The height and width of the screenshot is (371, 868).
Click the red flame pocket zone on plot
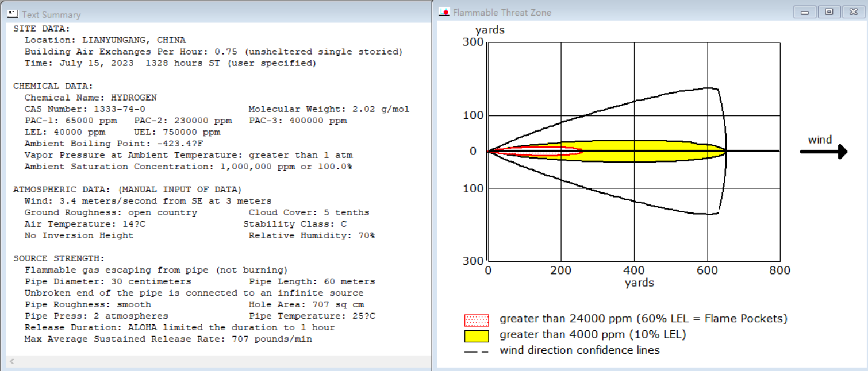pos(535,152)
